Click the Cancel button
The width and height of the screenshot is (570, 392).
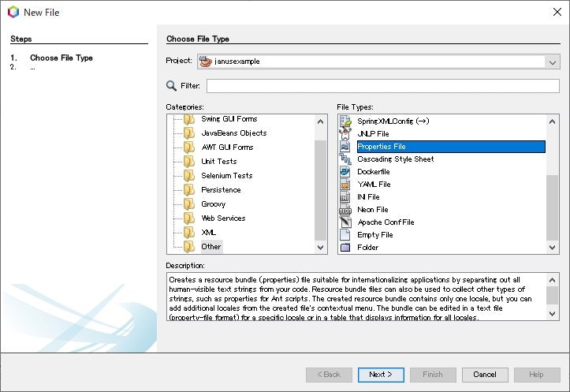pyautogui.click(x=485, y=375)
